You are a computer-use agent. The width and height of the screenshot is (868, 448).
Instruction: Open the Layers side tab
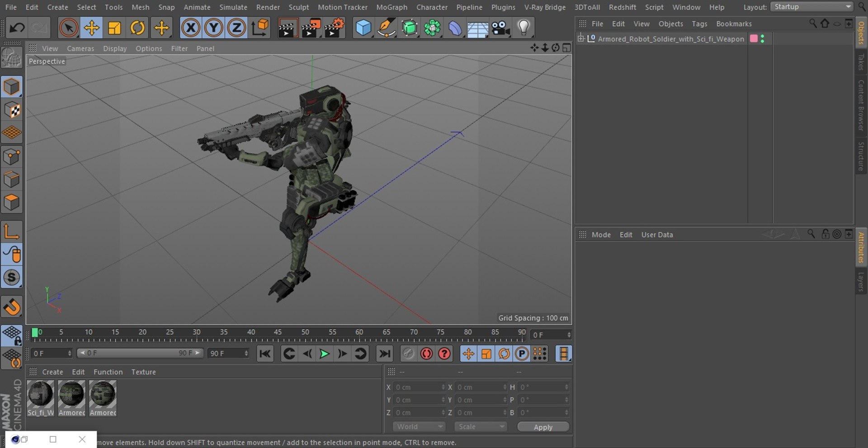pyautogui.click(x=861, y=282)
